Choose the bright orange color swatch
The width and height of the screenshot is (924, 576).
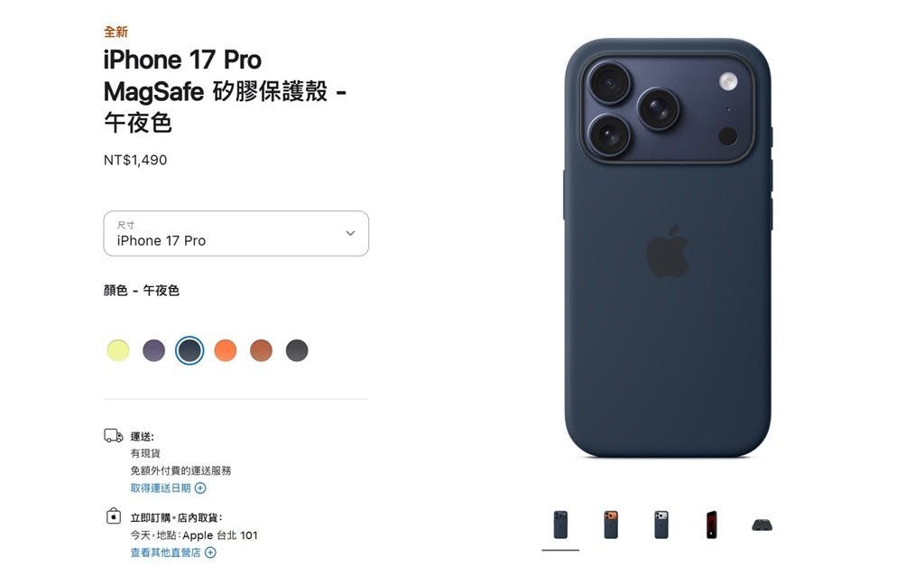tap(225, 350)
